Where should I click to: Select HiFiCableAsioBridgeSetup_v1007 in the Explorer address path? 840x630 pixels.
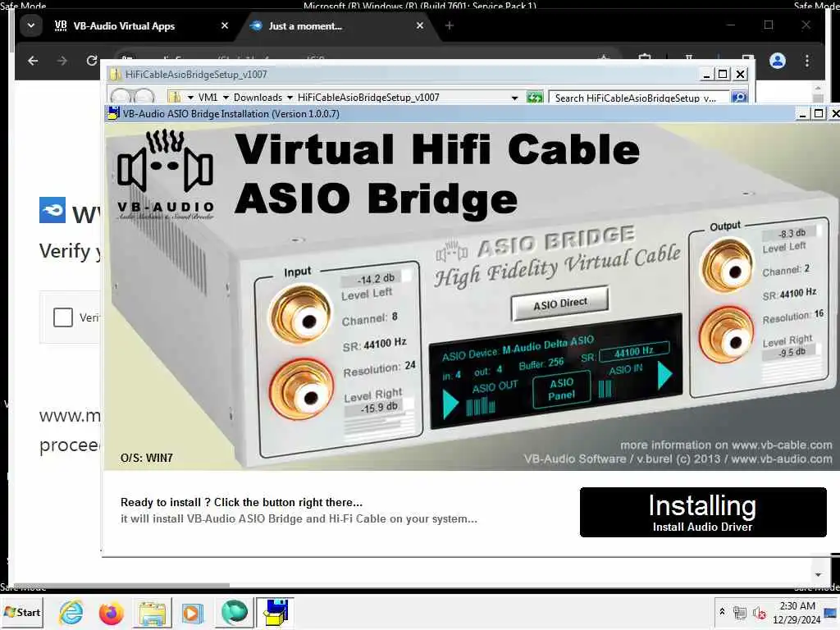[x=368, y=98]
